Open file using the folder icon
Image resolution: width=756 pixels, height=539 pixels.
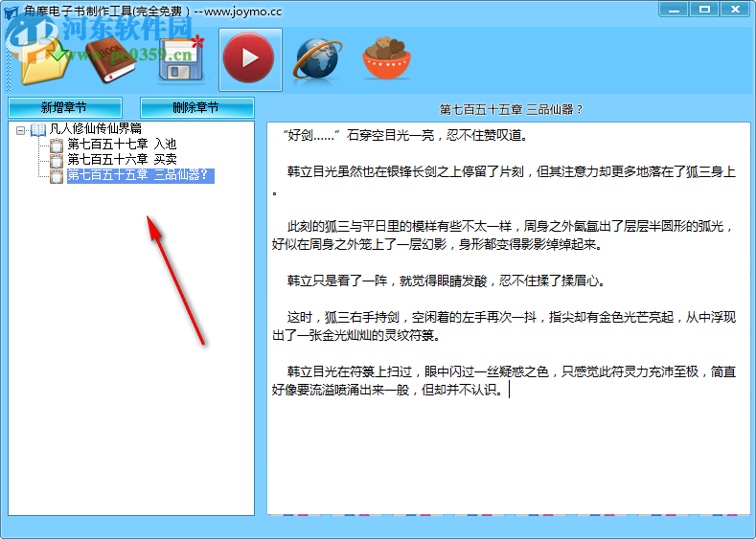coord(45,60)
